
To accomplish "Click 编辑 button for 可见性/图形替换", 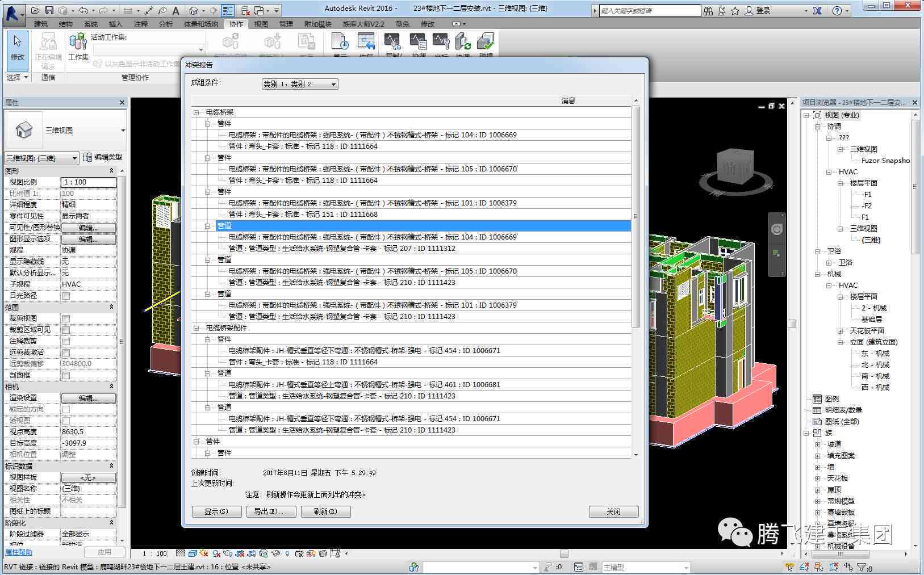I will [x=89, y=228].
